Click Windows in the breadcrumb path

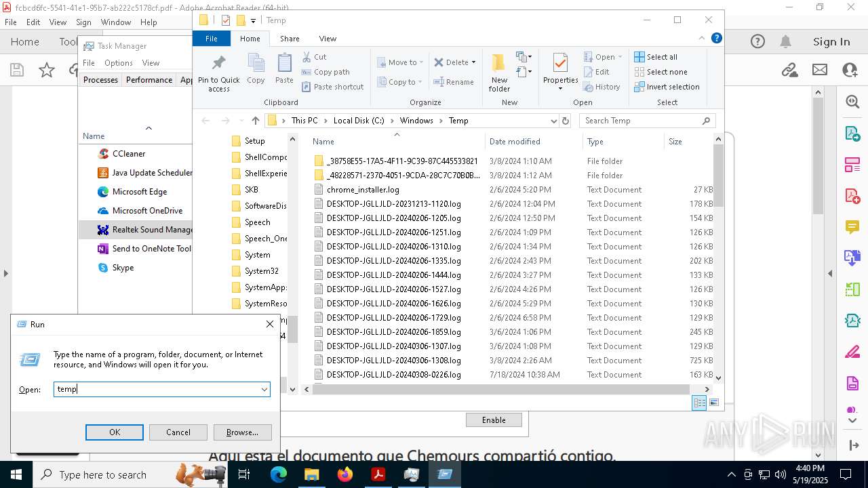click(416, 121)
